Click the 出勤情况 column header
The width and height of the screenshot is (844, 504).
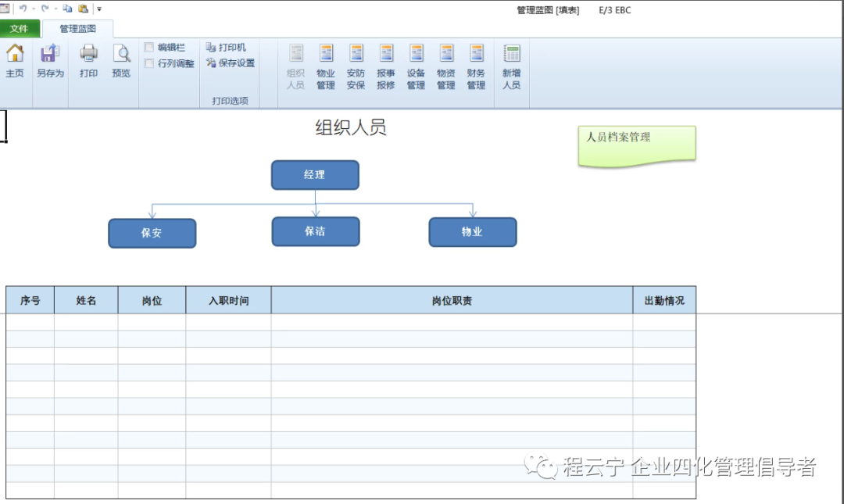665,300
